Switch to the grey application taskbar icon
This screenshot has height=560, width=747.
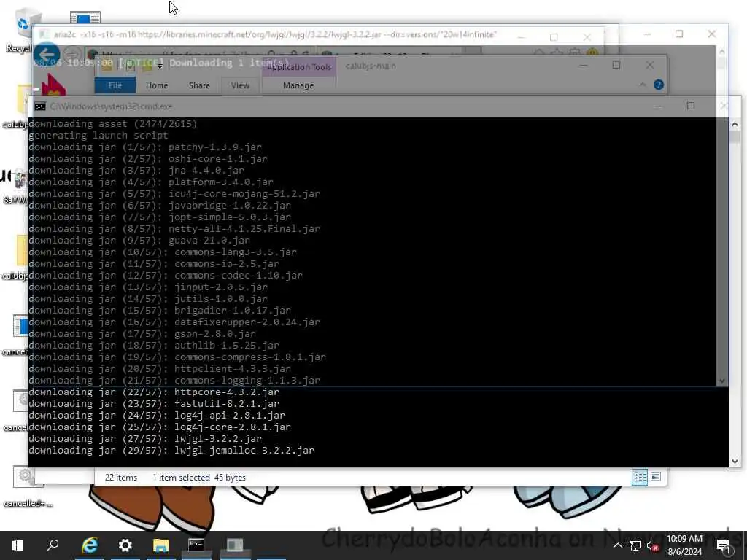pos(234,545)
